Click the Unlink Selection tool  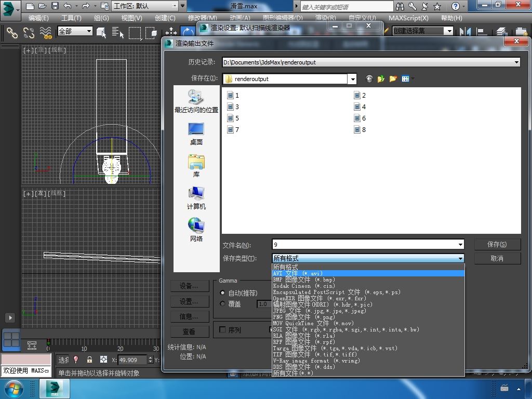tap(29, 33)
